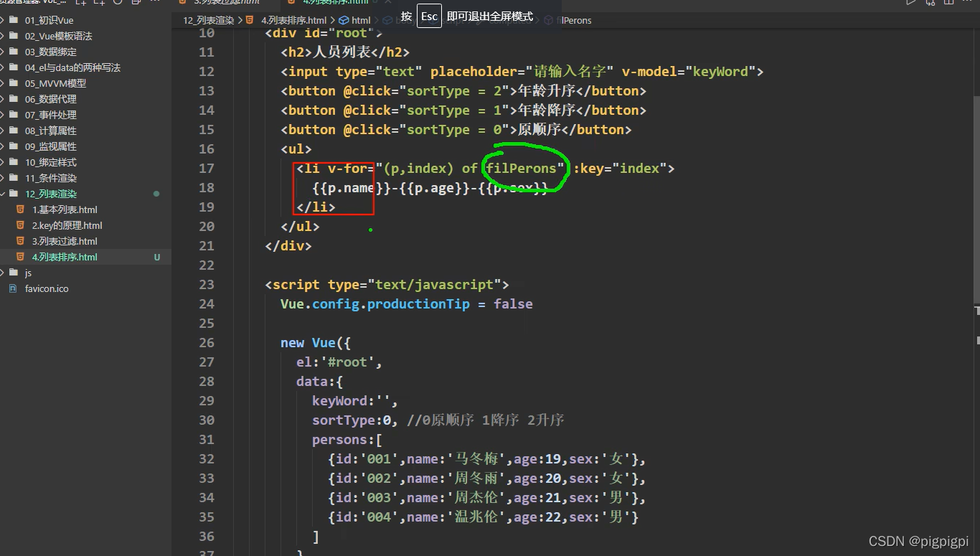Collapse the 12_列表渲染 folder chevron

tap(2, 194)
